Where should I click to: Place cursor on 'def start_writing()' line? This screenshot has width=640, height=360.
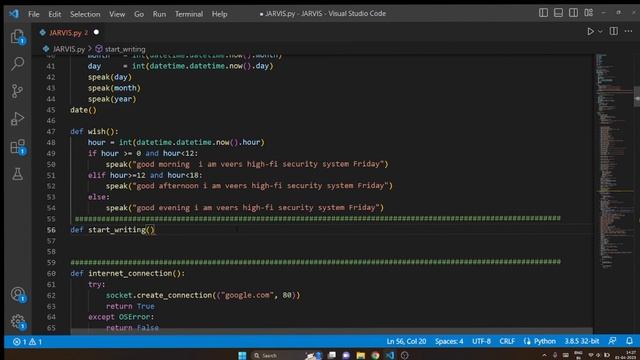(113, 230)
